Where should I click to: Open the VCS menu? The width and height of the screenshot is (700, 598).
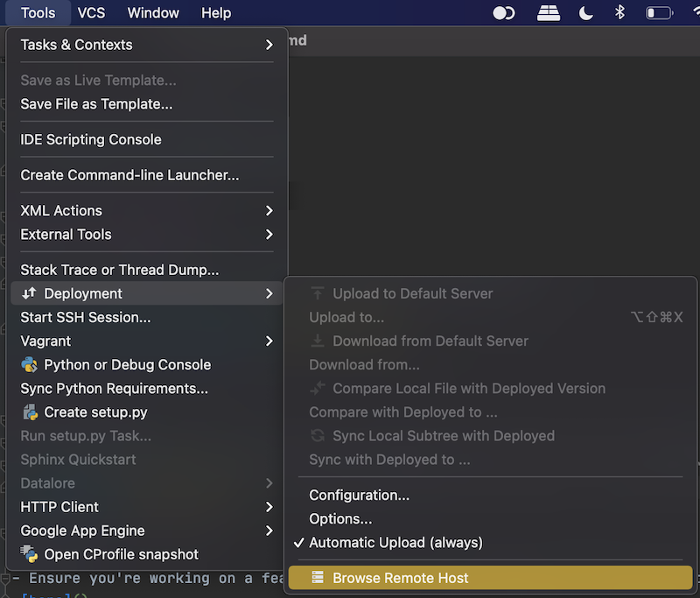[91, 13]
